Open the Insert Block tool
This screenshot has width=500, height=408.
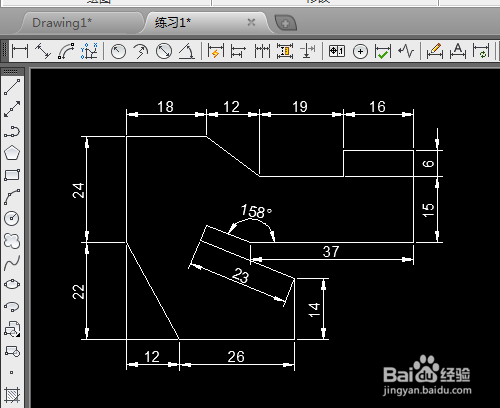coord(12,329)
